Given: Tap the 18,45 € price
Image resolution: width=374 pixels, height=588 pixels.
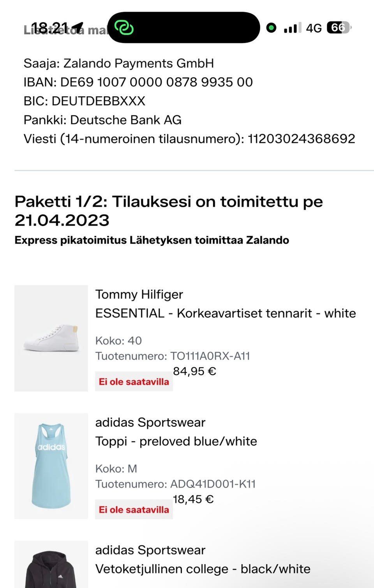Looking at the screenshot, I should coord(193,499).
